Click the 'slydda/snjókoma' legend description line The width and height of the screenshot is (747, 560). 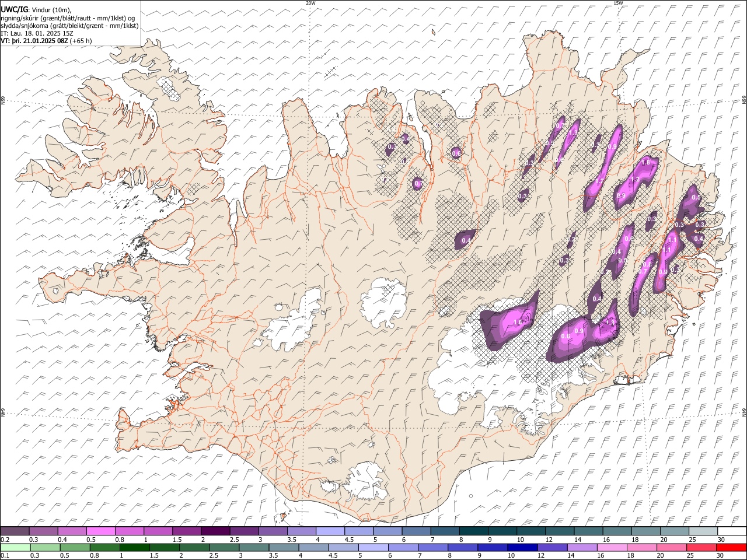(69, 26)
